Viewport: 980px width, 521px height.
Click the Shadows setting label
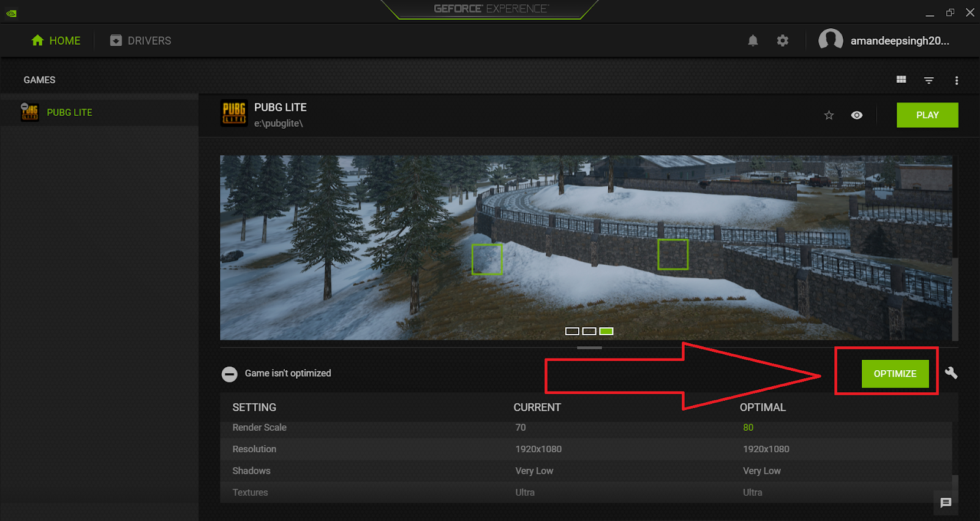pos(251,471)
